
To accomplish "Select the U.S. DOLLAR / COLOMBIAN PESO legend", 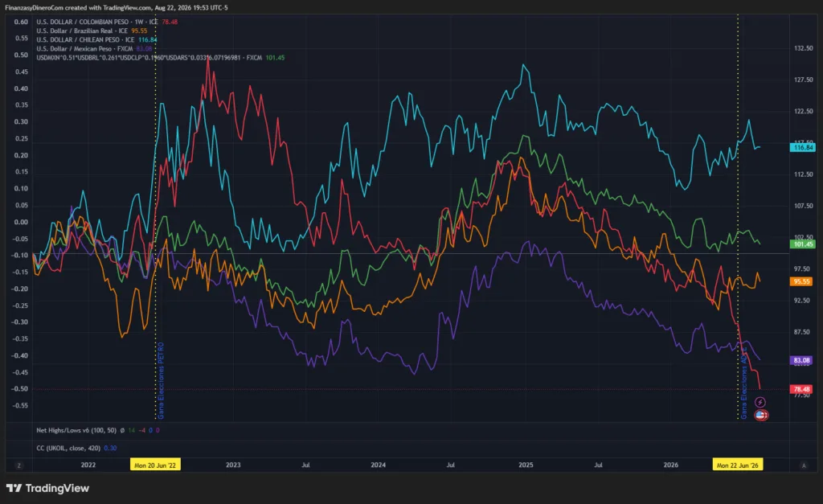I will (97, 22).
